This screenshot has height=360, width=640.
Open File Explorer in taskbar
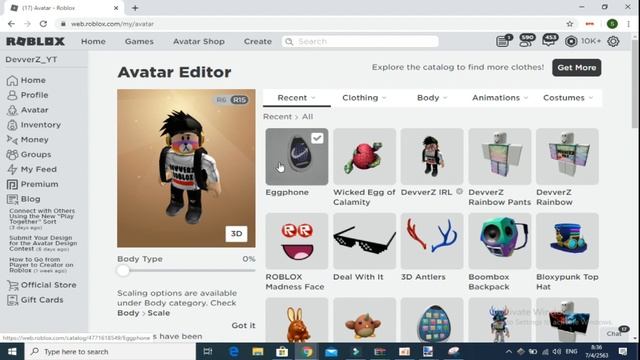[258, 351]
